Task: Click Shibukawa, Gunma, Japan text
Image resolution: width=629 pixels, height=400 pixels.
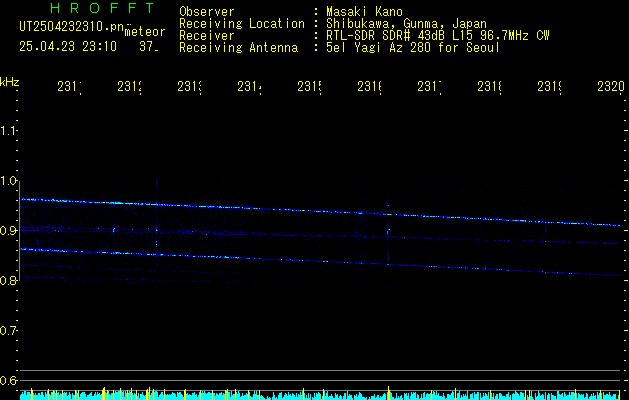Action: coord(406,24)
